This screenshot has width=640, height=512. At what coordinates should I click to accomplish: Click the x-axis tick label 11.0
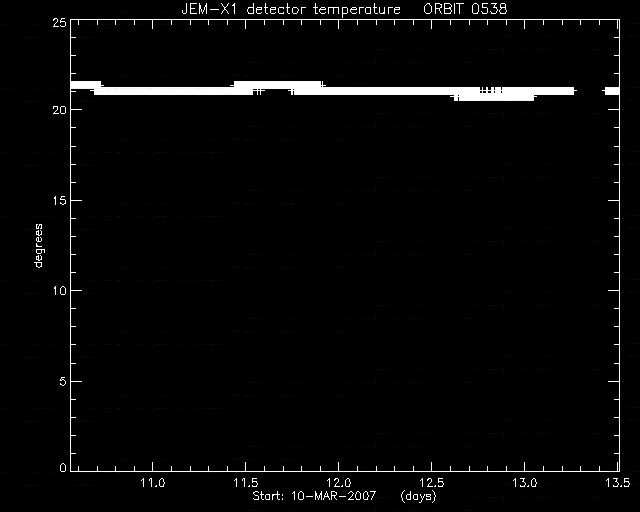click(153, 483)
